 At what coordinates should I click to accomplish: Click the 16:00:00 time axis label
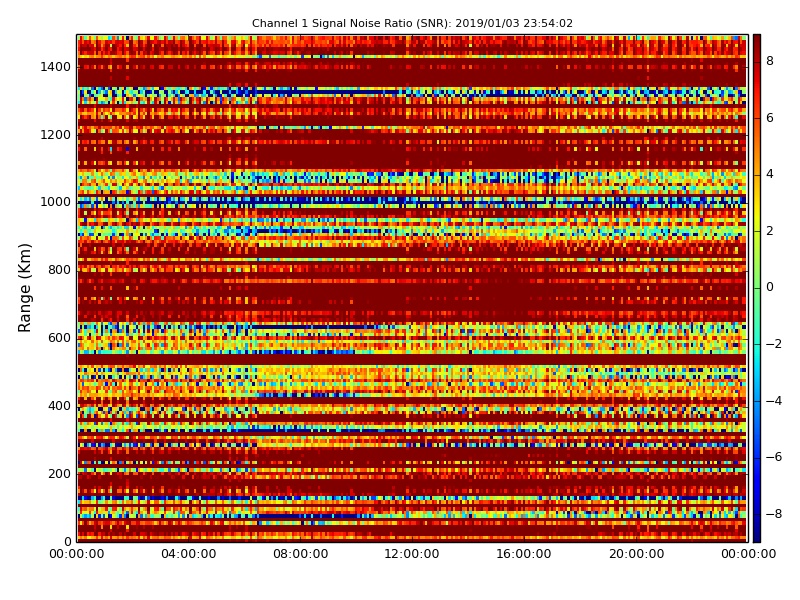coord(524,554)
